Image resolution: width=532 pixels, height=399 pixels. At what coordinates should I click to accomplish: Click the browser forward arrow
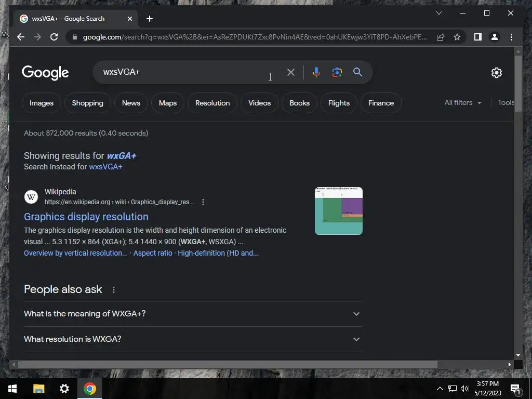tap(37, 37)
